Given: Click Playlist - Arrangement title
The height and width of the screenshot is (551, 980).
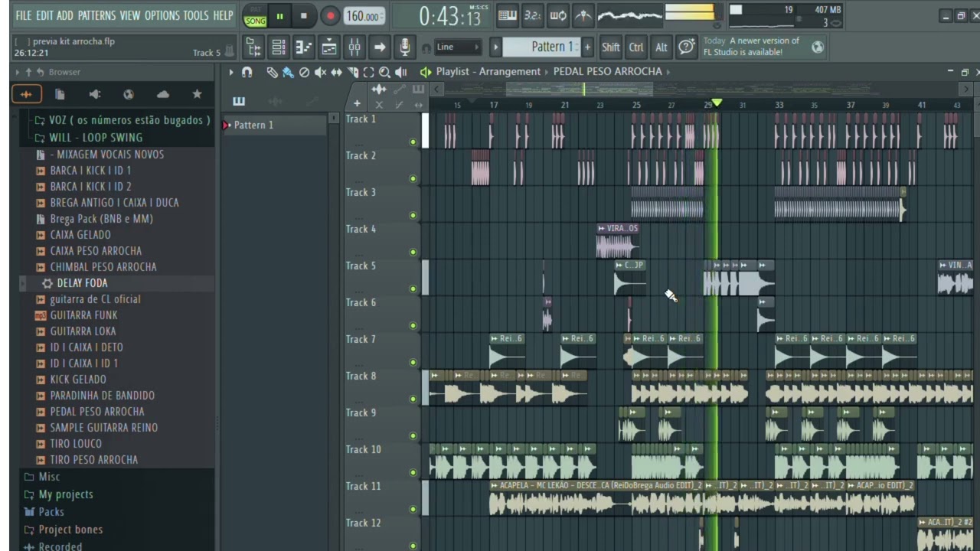Looking at the screenshot, I should click(x=488, y=71).
